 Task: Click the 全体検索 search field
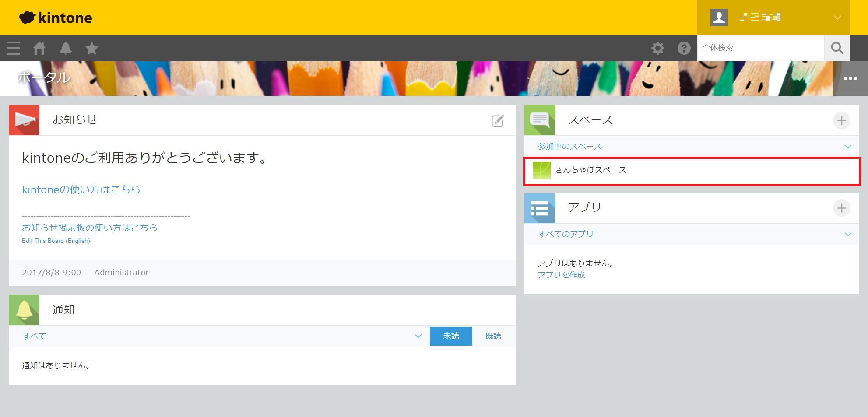(x=760, y=48)
